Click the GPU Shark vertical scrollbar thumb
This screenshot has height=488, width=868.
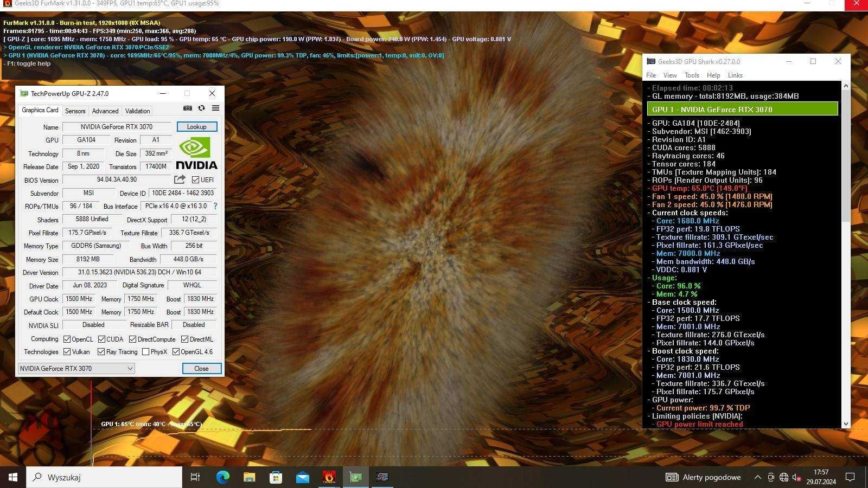846,156
